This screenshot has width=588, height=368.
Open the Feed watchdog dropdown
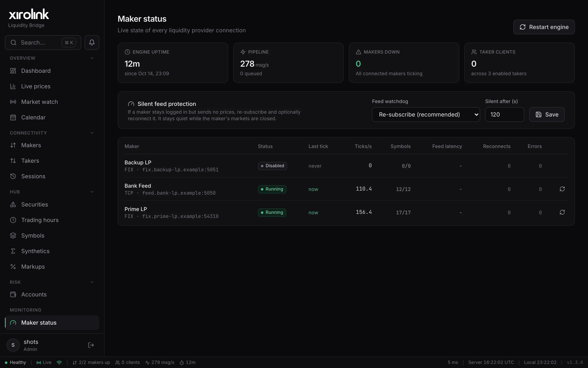point(426,114)
